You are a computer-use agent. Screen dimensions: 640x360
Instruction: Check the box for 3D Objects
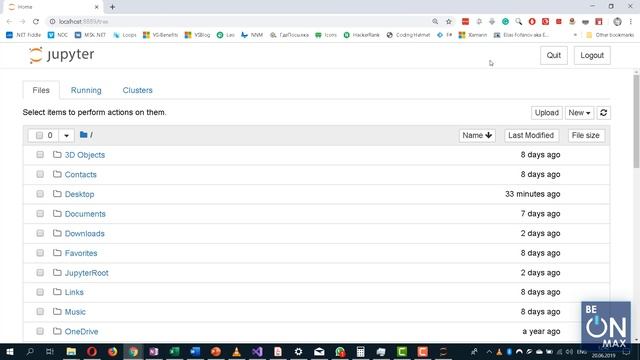[40, 155]
